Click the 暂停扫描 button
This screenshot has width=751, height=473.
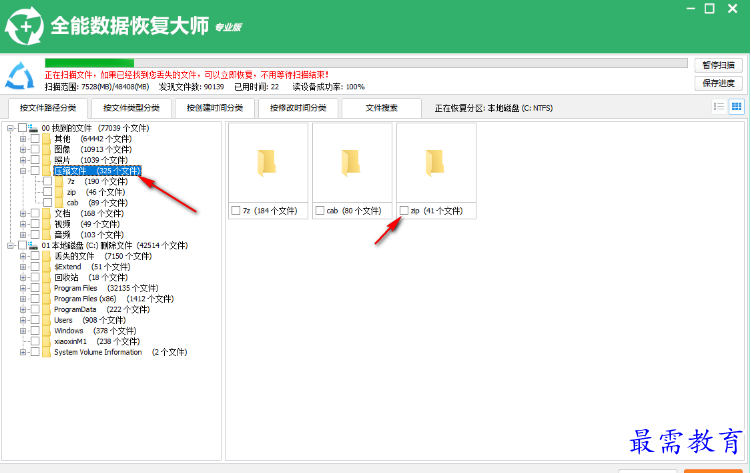click(x=718, y=65)
